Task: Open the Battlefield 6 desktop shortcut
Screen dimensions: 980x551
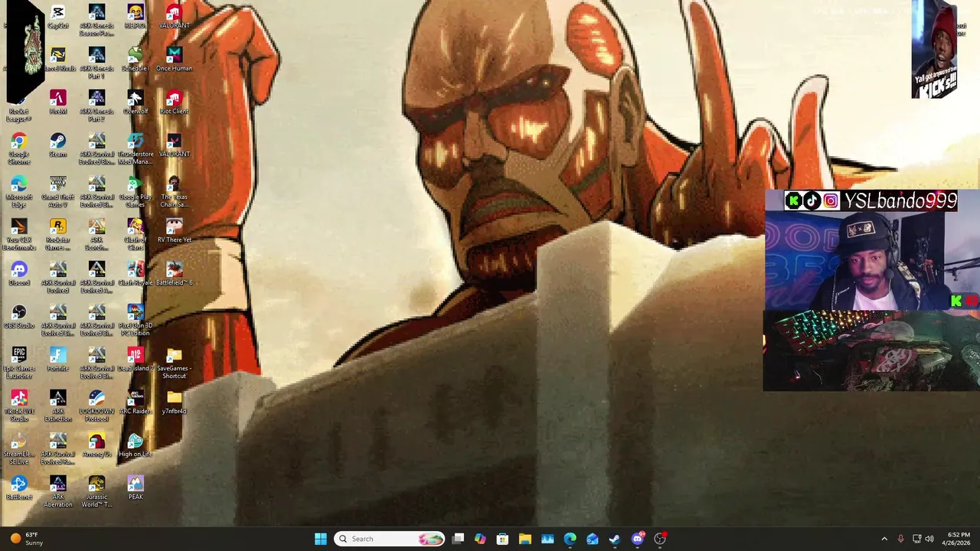Action: tap(175, 274)
